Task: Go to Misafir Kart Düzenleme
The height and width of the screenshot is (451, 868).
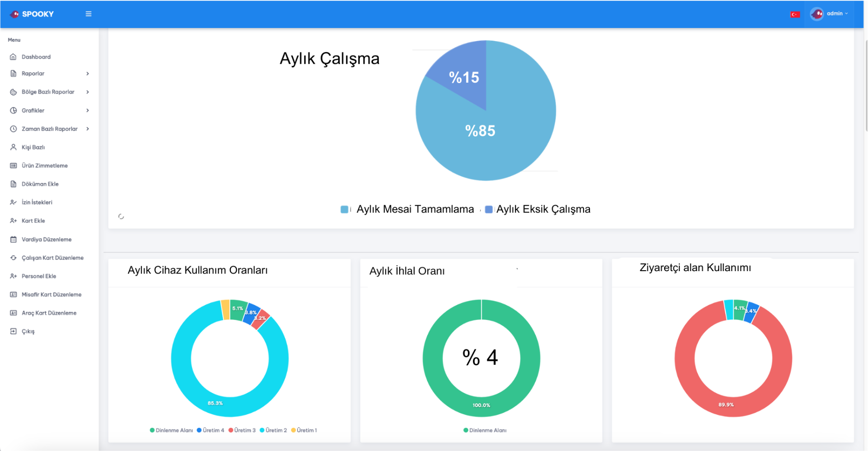Action: click(x=52, y=295)
